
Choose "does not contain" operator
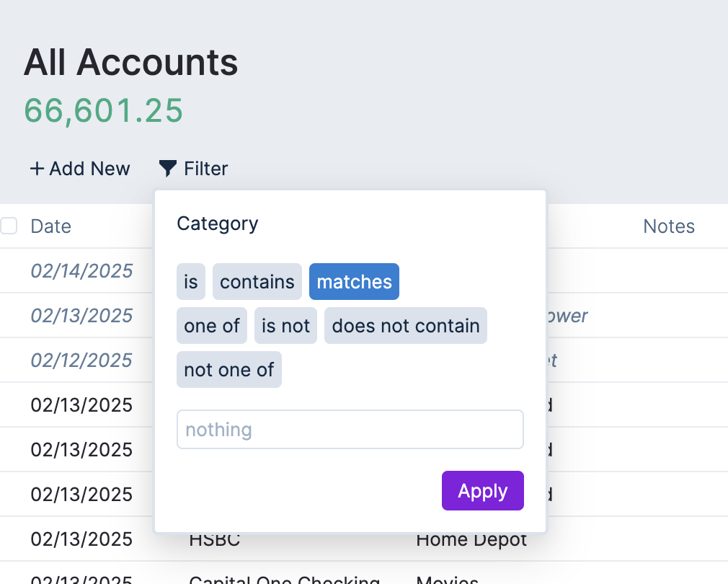tap(406, 326)
